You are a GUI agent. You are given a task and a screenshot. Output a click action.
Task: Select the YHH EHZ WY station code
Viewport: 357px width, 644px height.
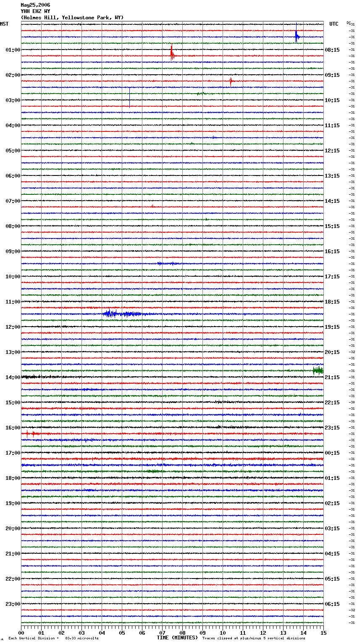pos(35,11)
